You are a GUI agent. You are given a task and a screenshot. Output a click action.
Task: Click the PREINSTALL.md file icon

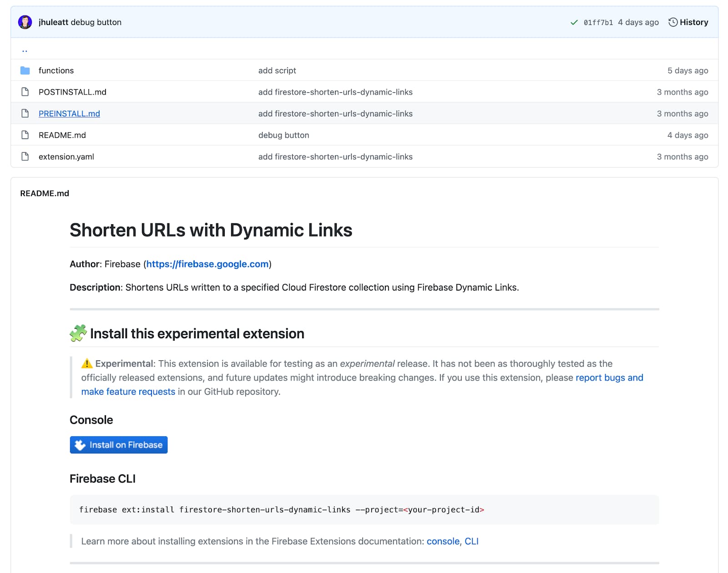pyautogui.click(x=25, y=113)
